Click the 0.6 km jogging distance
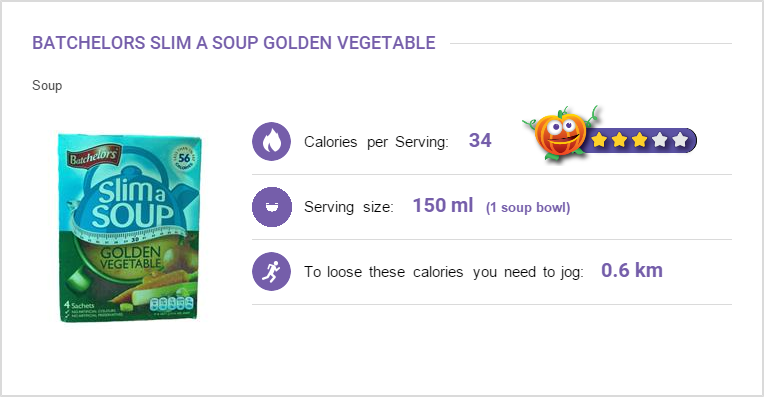 pyautogui.click(x=632, y=270)
